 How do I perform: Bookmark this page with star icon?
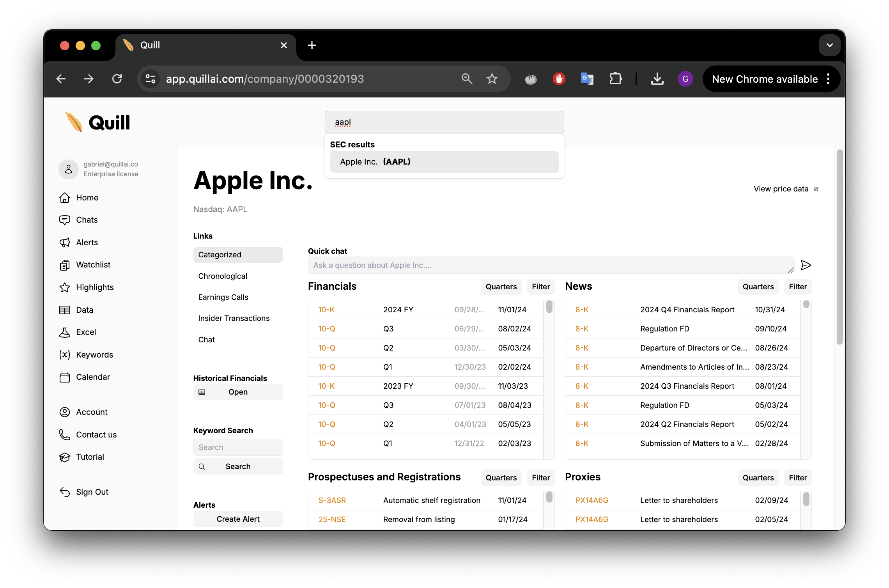click(492, 79)
